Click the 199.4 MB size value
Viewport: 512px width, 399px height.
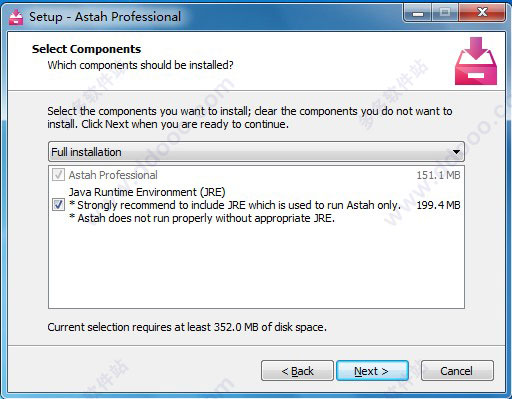tap(438, 205)
